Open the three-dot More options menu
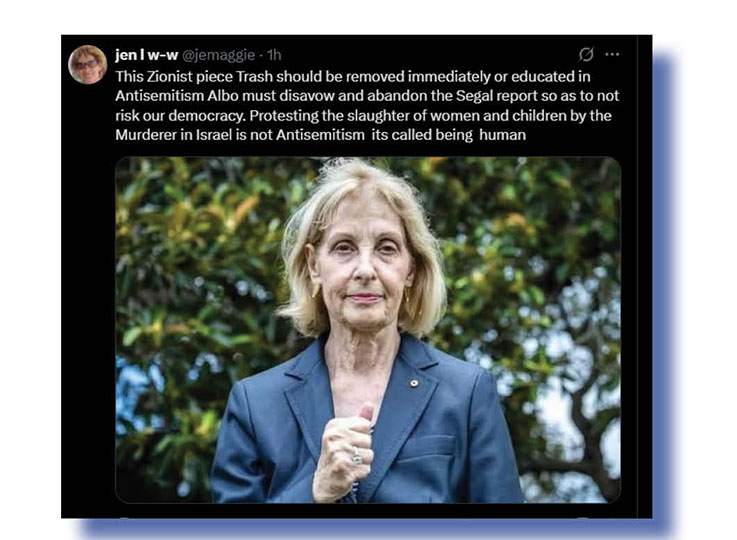The width and height of the screenshot is (737, 540). (x=612, y=55)
